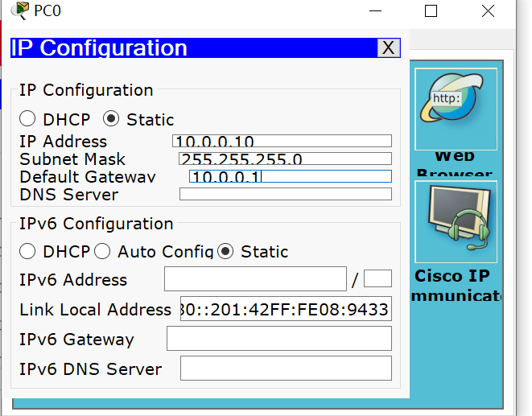Screen dimensions: 532x416
Task: Click the PC0 Packet Tracer title icon
Action: click(19, 10)
